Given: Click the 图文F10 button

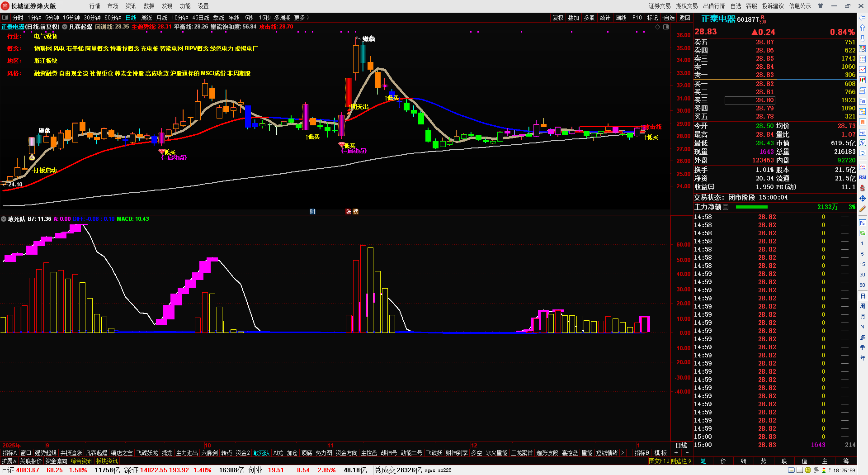Looking at the screenshot, I should 659,461.
